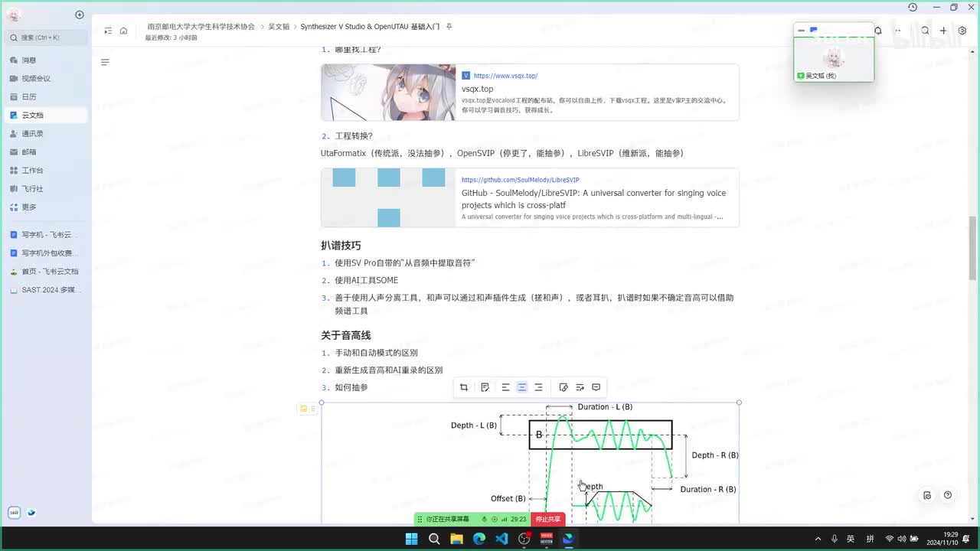Select heading 关于音高线

[x=346, y=335]
